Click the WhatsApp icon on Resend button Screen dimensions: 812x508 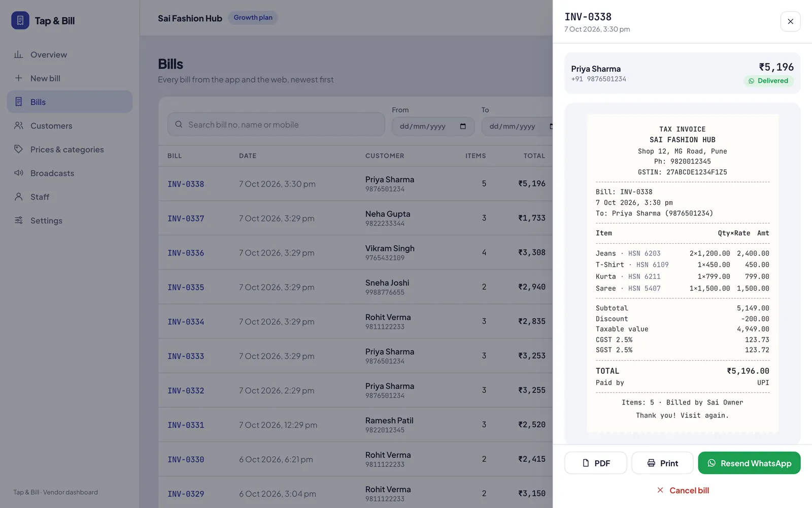712,463
